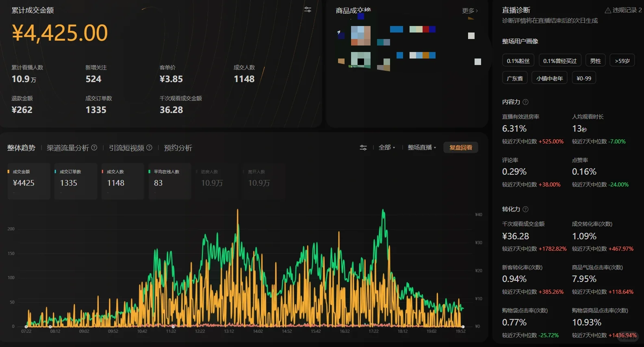
Task: Expand 更多 in product sales ranking
Action: point(470,11)
